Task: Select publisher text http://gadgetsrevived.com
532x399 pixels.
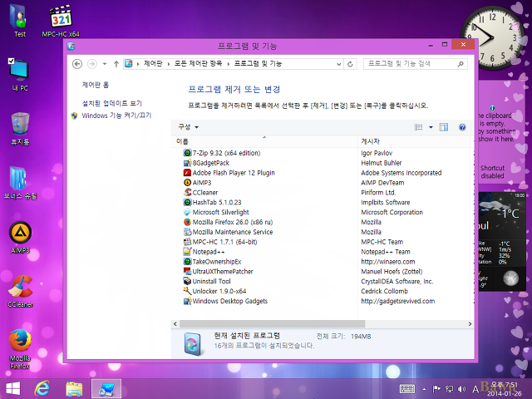Action: 397,301
